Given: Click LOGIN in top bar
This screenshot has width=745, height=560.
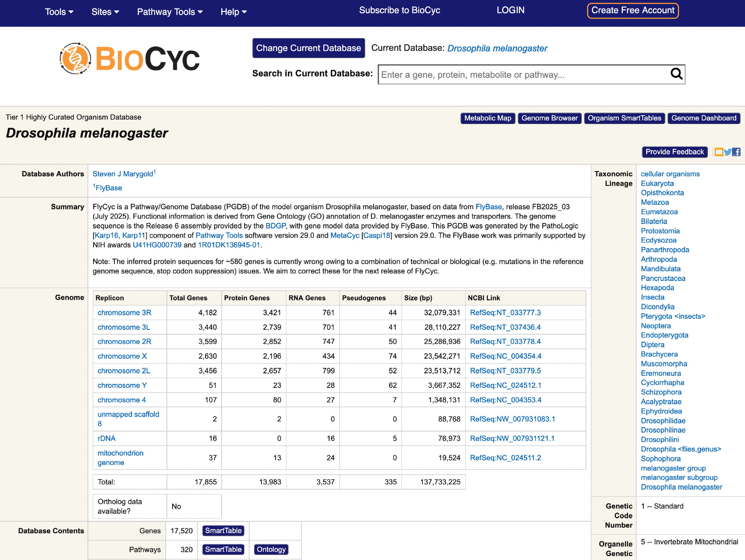Looking at the screenshot, I should [x=510, y=10].
